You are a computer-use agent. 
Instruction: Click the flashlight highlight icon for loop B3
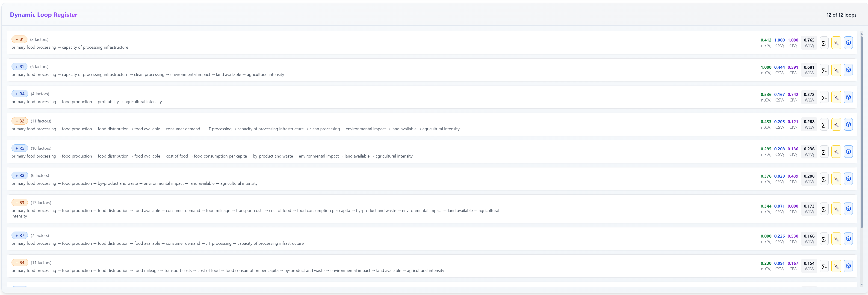tap(836, 209)
